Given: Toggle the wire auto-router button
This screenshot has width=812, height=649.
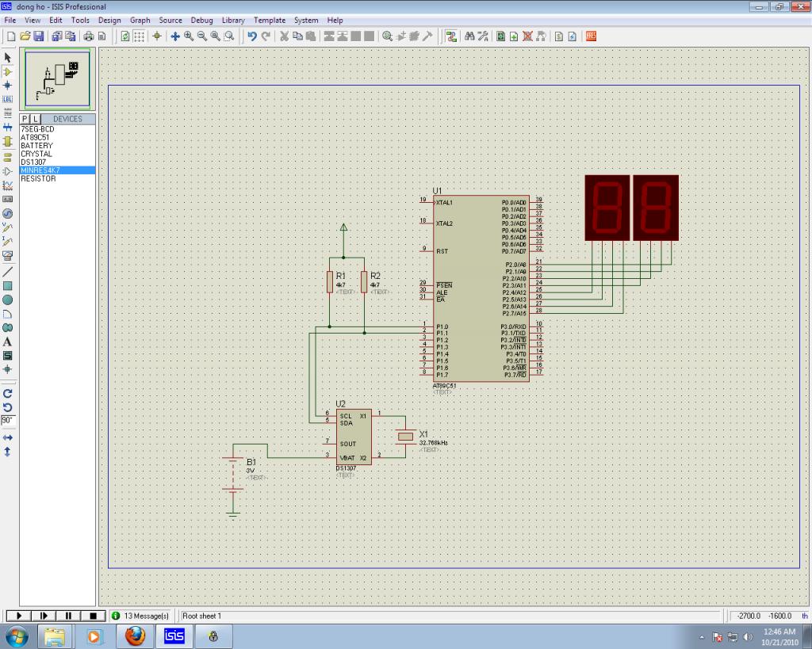Looking at the screenshot, I should [x=451, y=36].
